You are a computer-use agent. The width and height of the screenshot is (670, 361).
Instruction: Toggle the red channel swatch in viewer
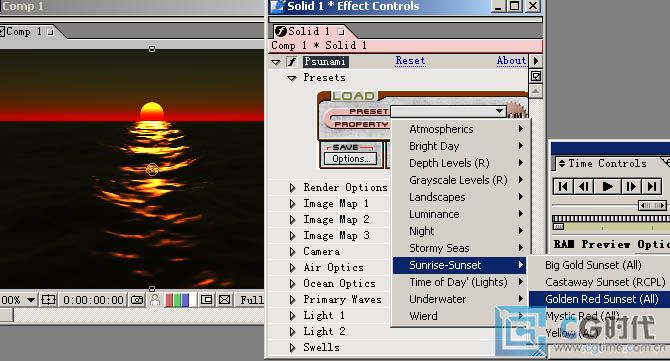(169, 300)
